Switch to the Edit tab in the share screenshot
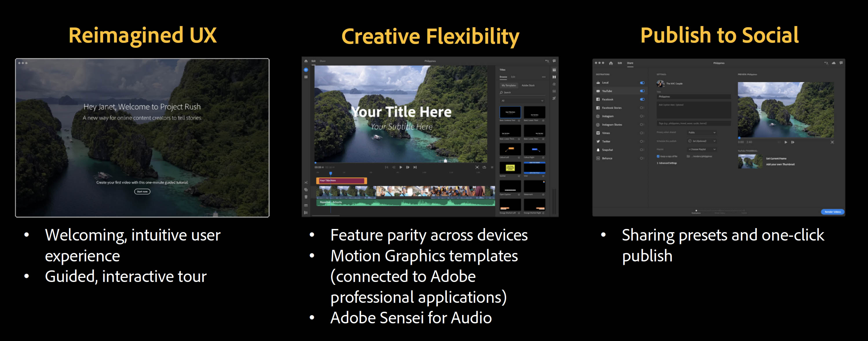868x341 pixels. (620, 63)
